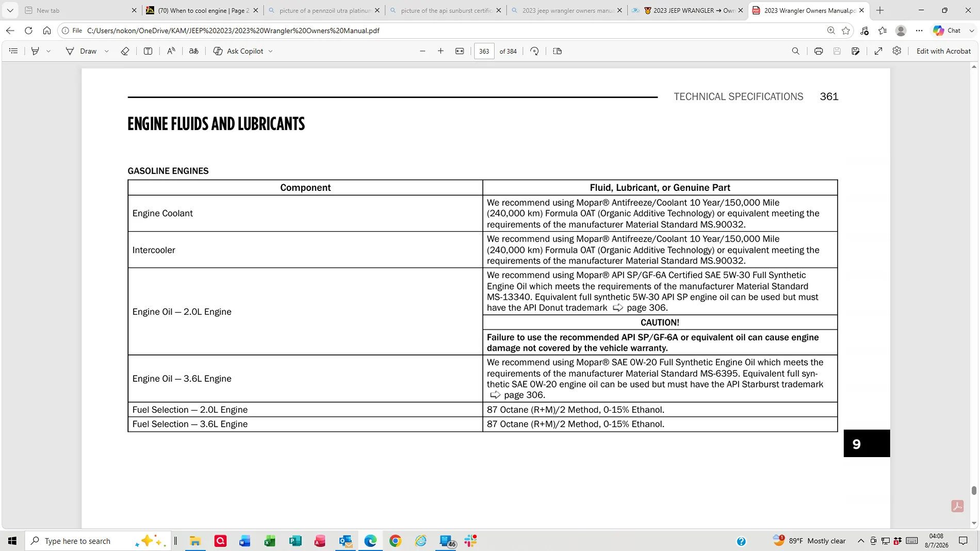
Task: Refresh the current browser page
Action: pos(29,30)
